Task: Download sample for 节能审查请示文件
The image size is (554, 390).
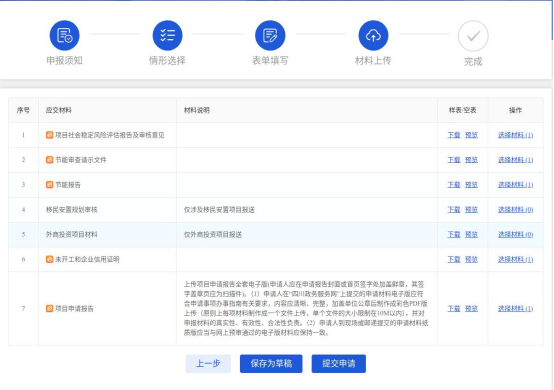Action: [x=454, y=160]
